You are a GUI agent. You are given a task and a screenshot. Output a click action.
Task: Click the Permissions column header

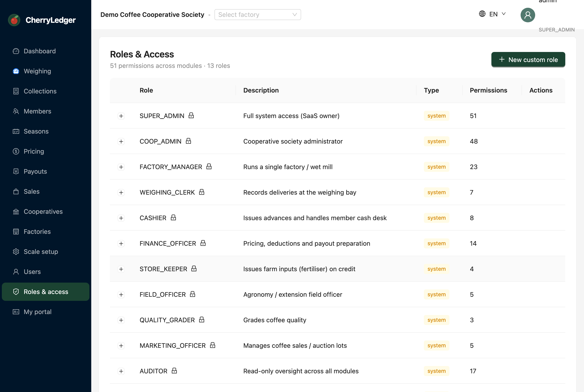click(x=488, y=90)
